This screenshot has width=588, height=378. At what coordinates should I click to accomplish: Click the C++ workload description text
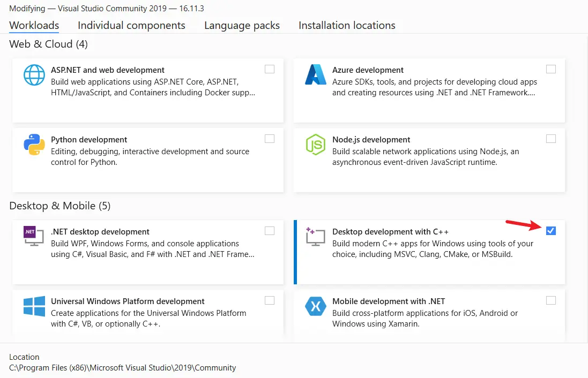tap(433, 249)
